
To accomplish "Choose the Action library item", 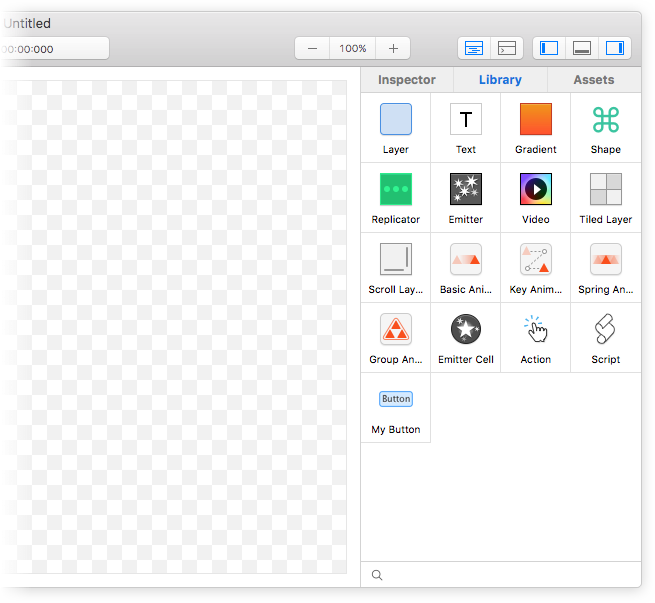I will coord(536,338).
